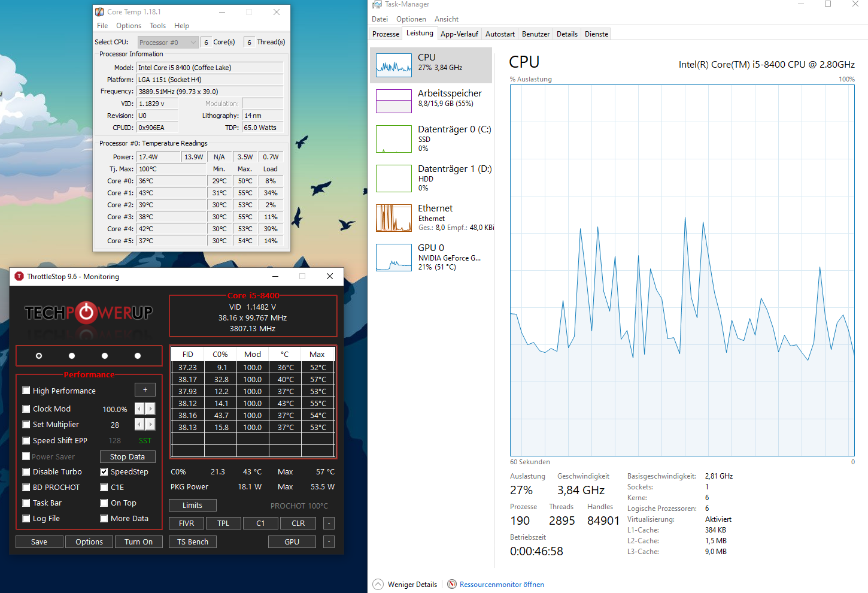Click ThrottleStop Save button

(39, 541)
